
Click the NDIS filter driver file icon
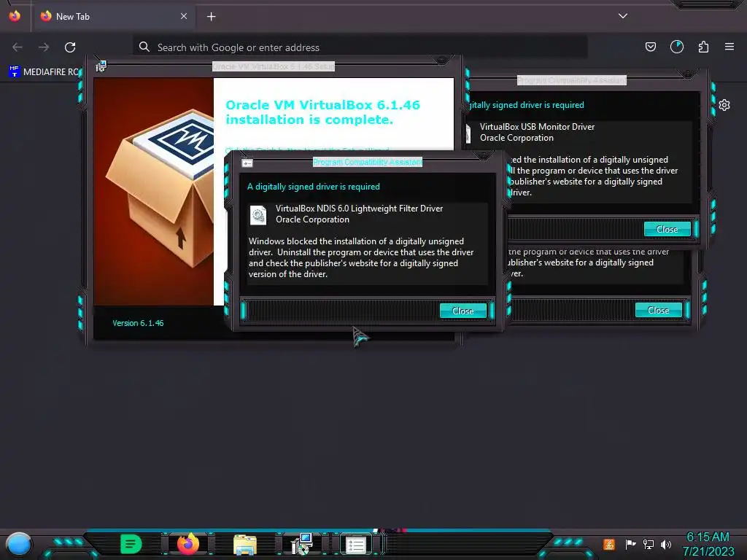pyautogui.click(x=258, y=215)
